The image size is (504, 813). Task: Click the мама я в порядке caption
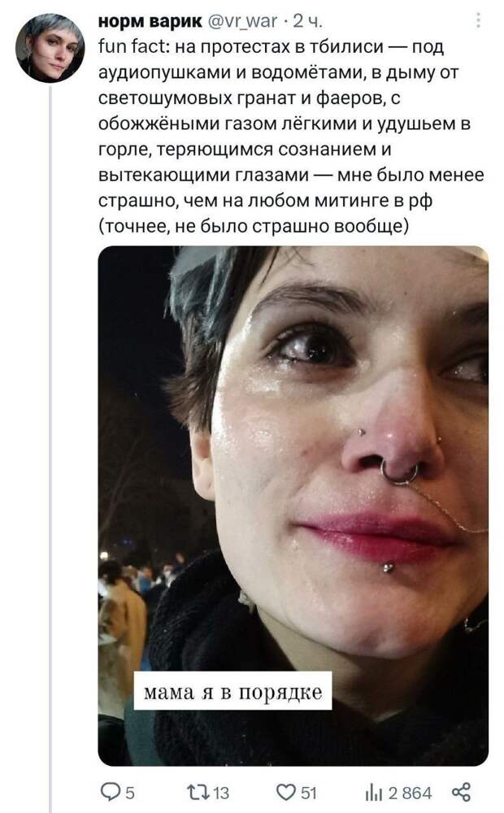[x=232, y=692]
